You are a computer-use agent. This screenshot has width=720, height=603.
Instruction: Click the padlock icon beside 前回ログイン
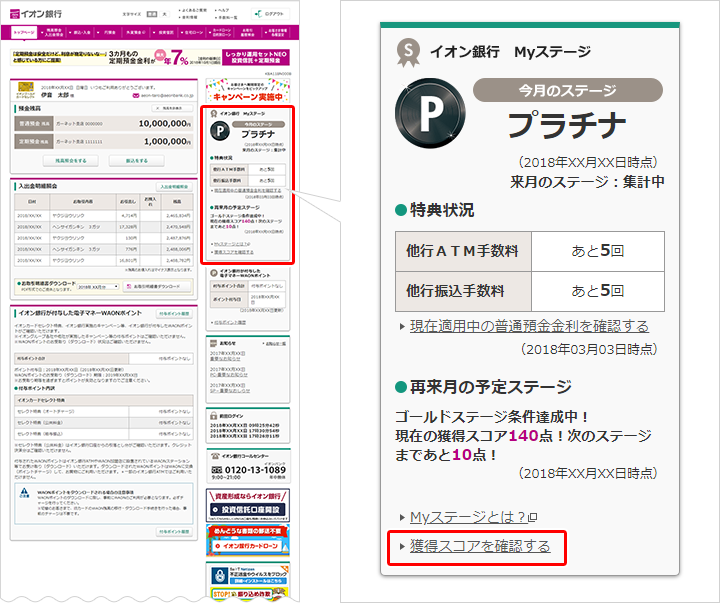(x=214, y=416)
